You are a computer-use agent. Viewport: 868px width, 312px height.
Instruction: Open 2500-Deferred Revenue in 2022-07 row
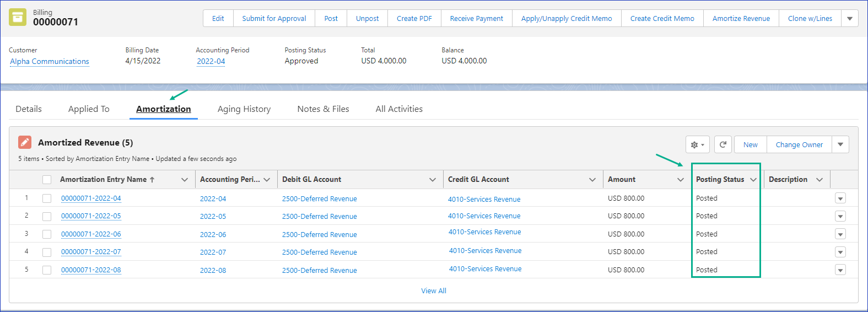[320, 252]
